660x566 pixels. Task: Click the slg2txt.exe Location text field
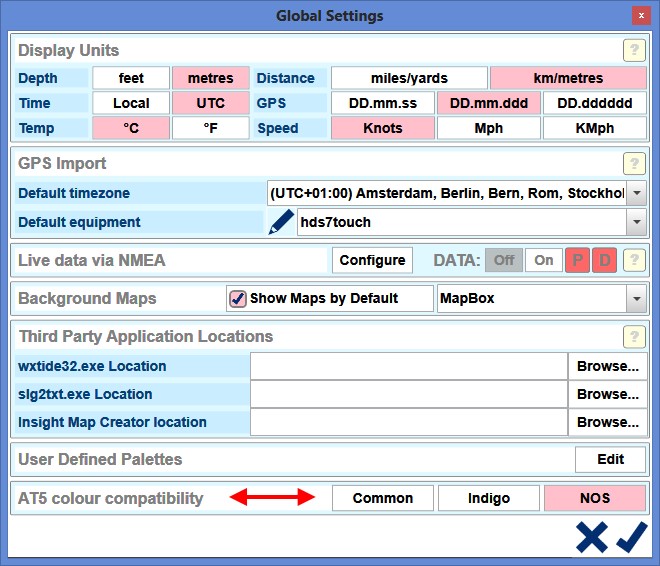pos(408,394)
